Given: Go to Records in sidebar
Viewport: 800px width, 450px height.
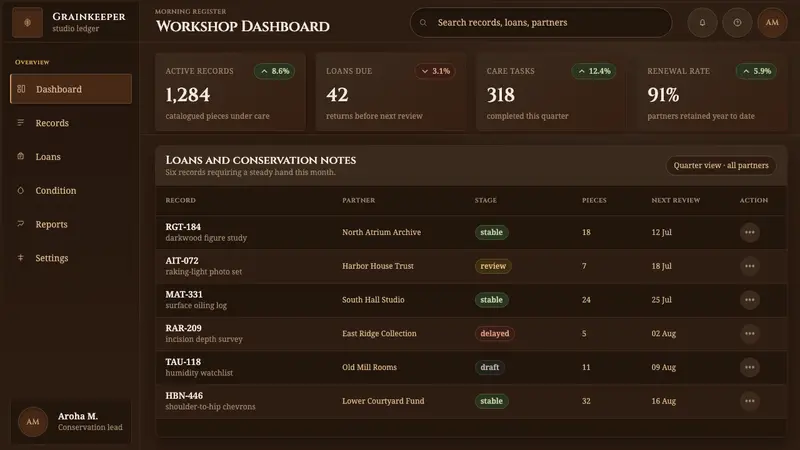Looking at the screenshot, I should point(71,123).
